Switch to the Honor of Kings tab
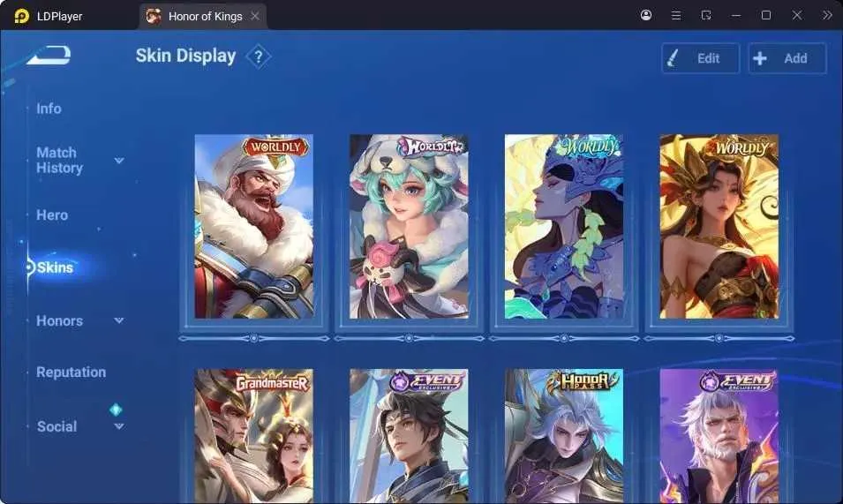Viewport: 843px width, 504px height. [x=203, y=16]
